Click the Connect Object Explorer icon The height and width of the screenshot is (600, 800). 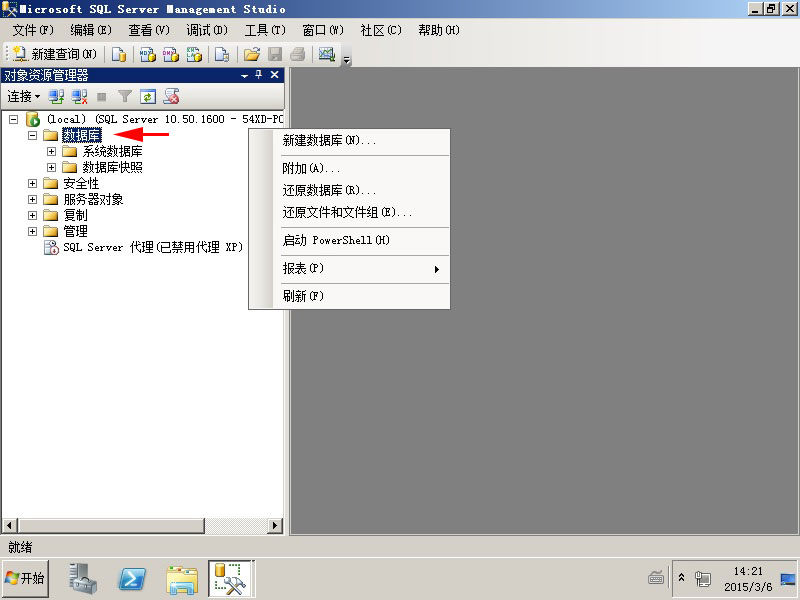pos(57,97)
